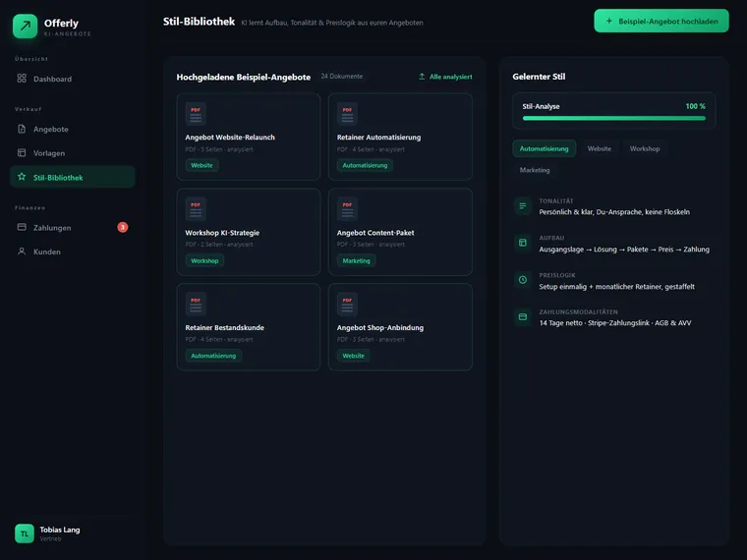Click Website tag on Shop-Anbindung card

[x=354, y=356]
